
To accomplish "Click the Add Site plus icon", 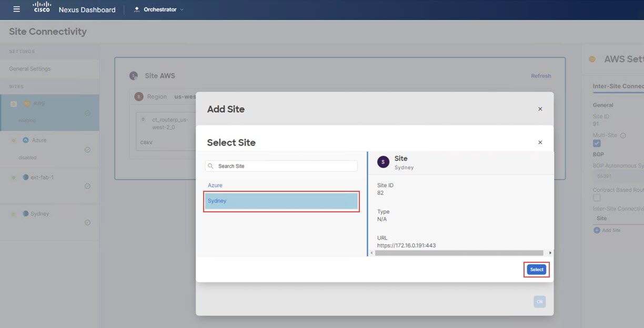I will (x=597, y=230).
